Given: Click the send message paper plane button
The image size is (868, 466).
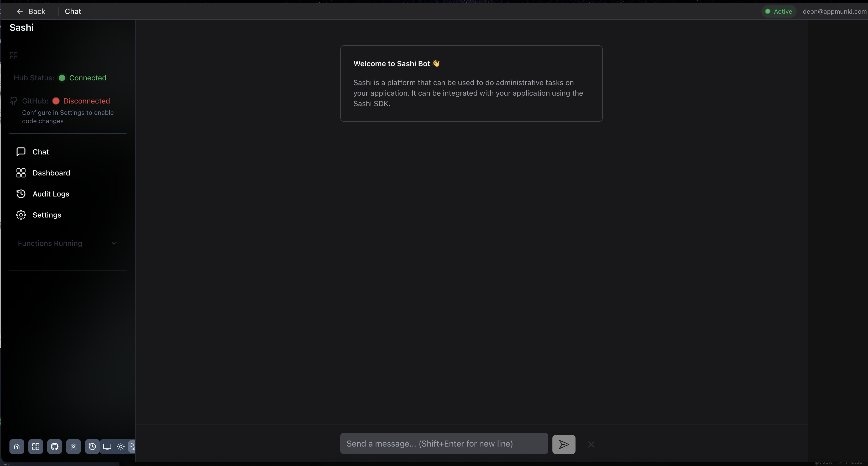Looking at the screenshot, I should [564, 444].
